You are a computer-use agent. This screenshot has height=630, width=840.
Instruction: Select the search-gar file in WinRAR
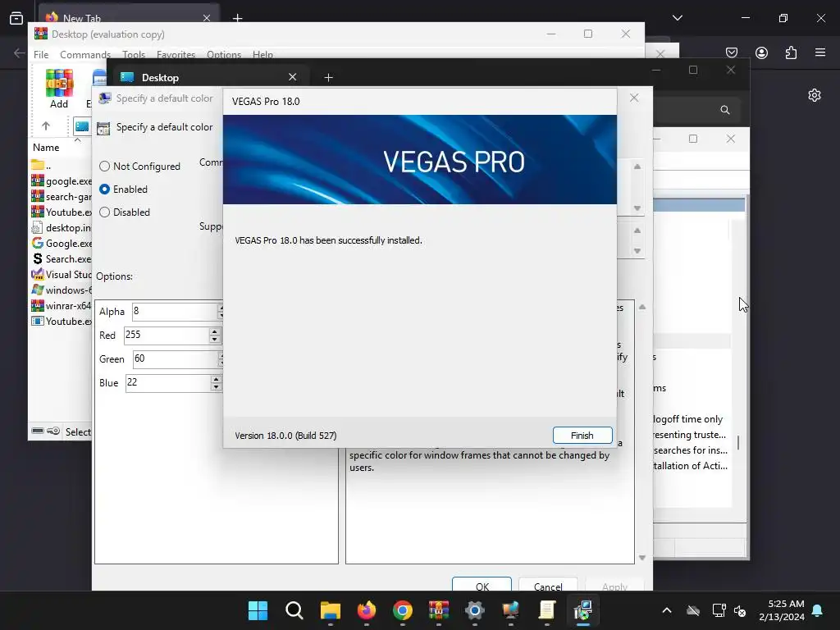61,197
